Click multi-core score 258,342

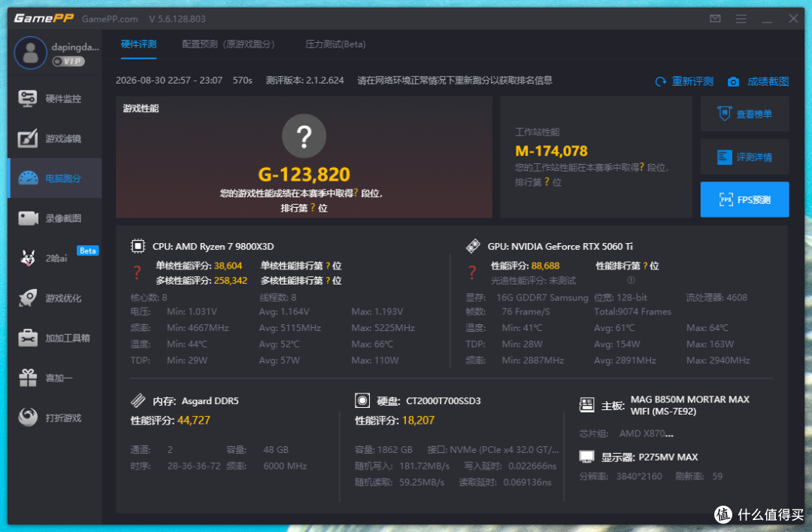pos(231,281)
